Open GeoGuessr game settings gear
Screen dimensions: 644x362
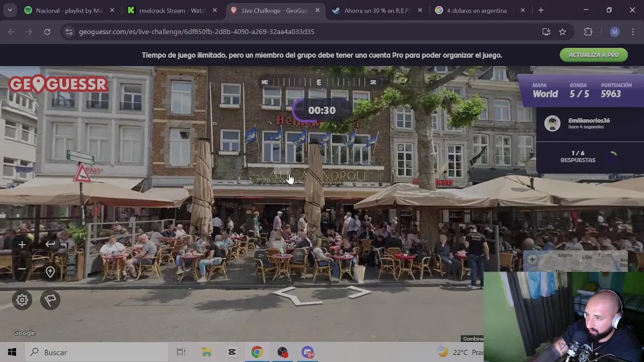click(x=22, y=300)
